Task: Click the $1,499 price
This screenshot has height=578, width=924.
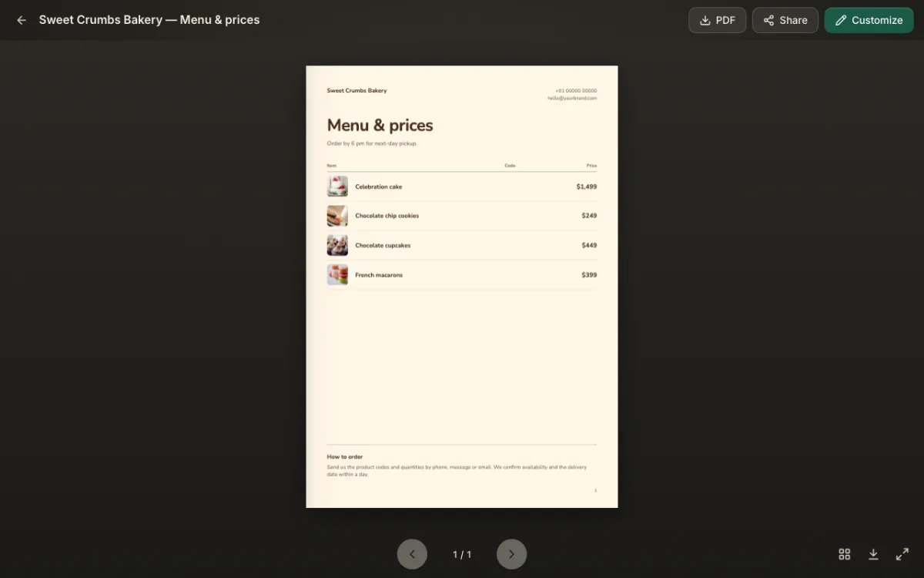Action: coord(586,187)
